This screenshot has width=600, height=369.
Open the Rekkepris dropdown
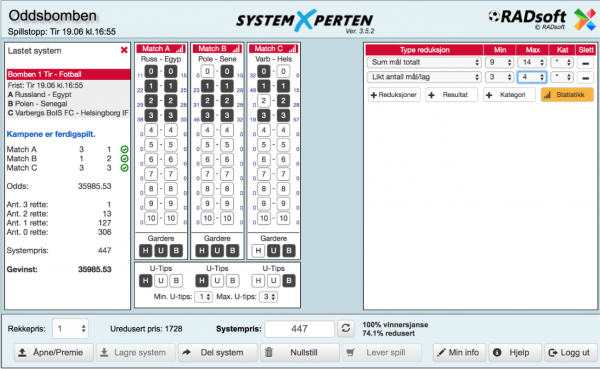pos(70,328)
